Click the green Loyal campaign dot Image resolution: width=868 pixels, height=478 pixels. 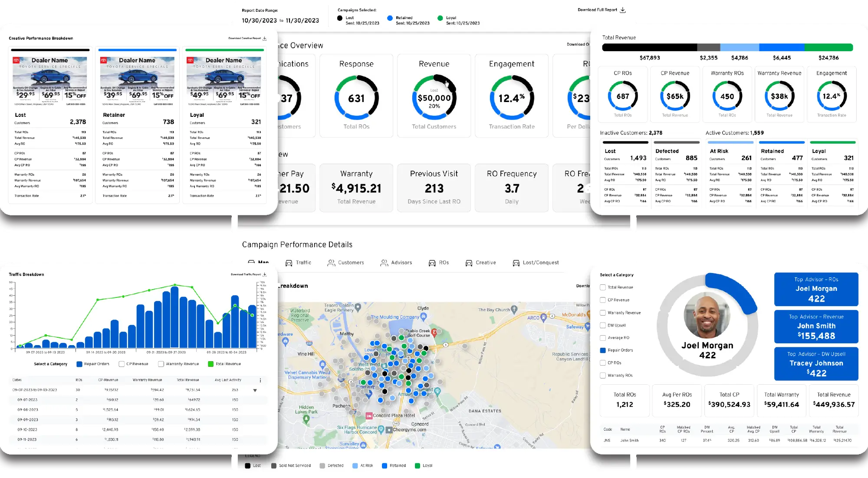coord(440,18)
